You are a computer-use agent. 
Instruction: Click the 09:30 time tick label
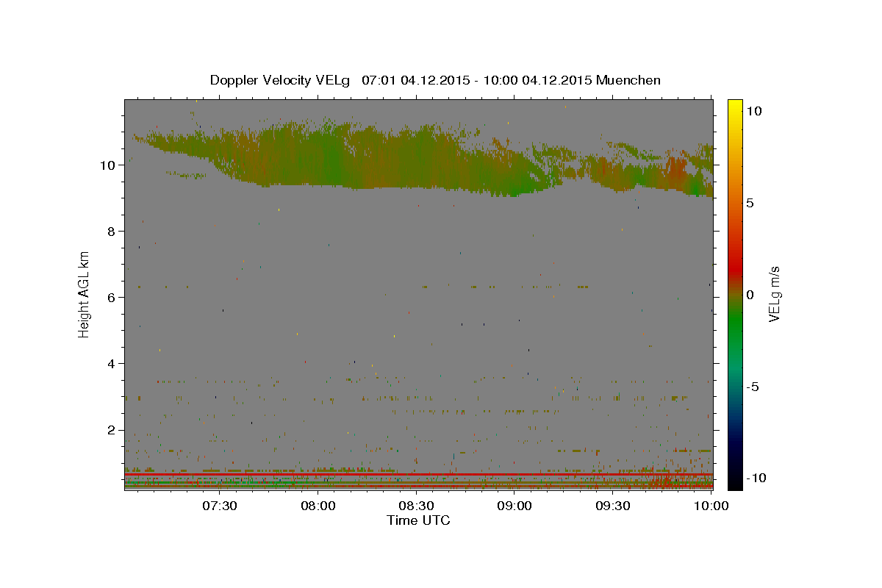tap(613, 506)
